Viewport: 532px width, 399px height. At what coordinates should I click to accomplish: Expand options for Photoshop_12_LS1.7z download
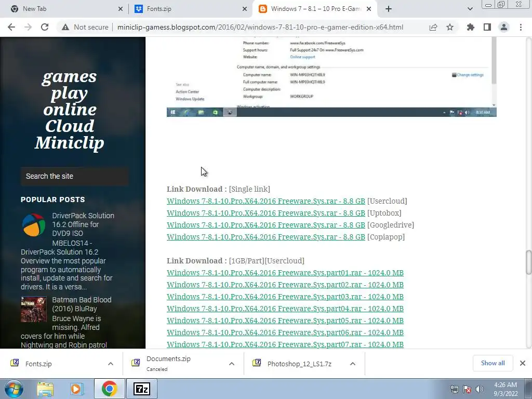[353, 364]
